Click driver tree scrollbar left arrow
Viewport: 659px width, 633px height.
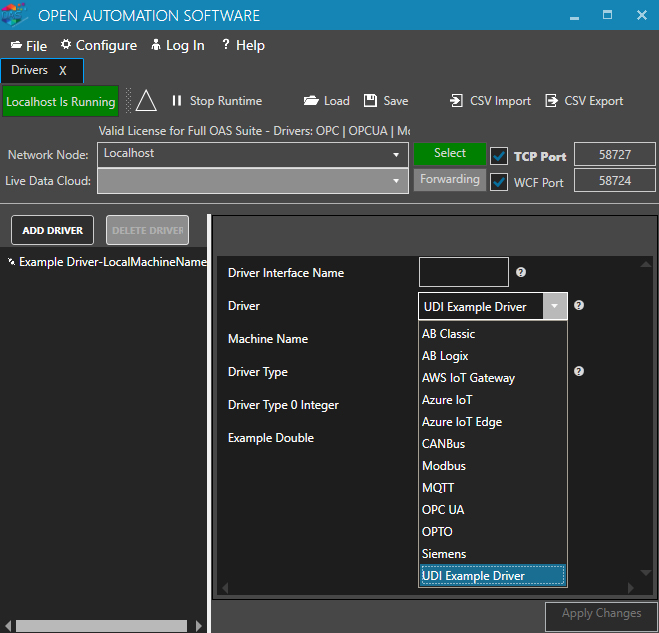(x=8, y=625)
